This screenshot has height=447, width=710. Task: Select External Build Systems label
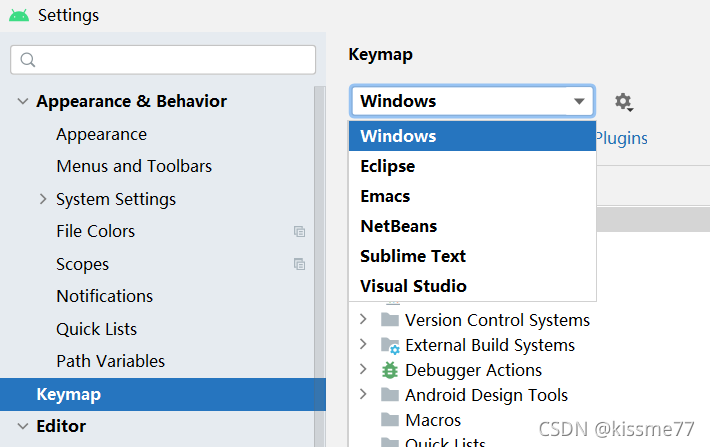pos(490,346)
